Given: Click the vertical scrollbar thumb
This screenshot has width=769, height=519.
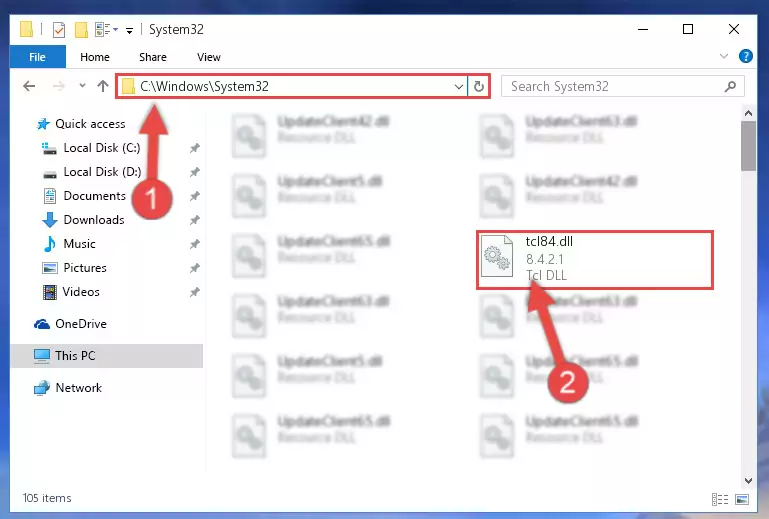Looking at the screenshot, I should click(748, 146).
